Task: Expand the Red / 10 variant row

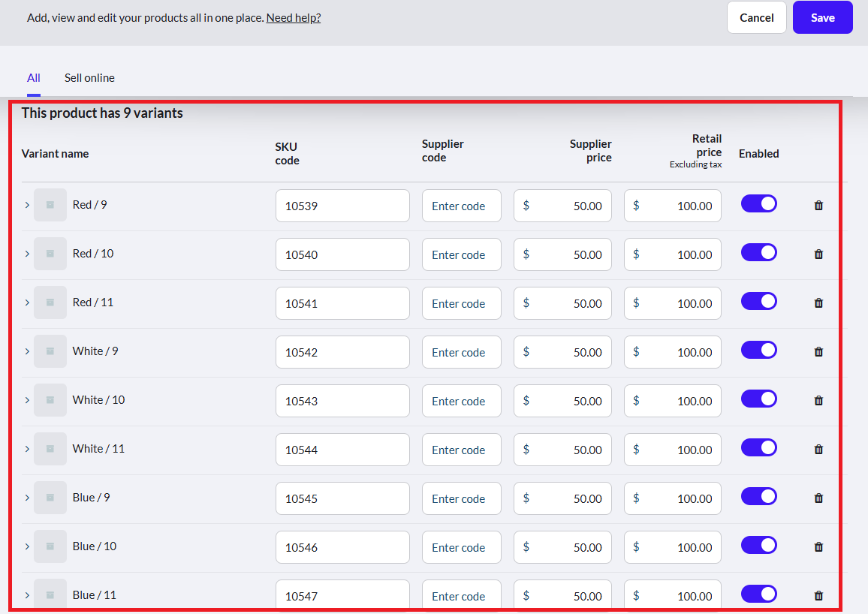Action: 27,254
